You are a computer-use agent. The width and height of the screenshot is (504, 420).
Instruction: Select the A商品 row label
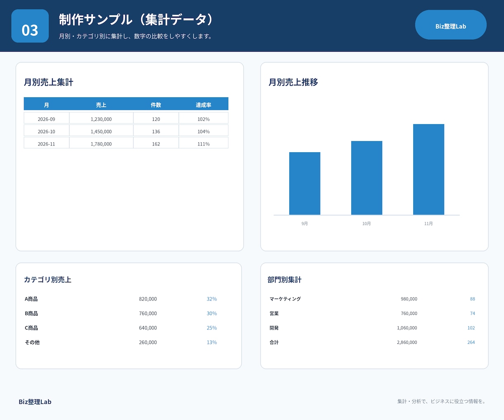click(x=31, y=299)
